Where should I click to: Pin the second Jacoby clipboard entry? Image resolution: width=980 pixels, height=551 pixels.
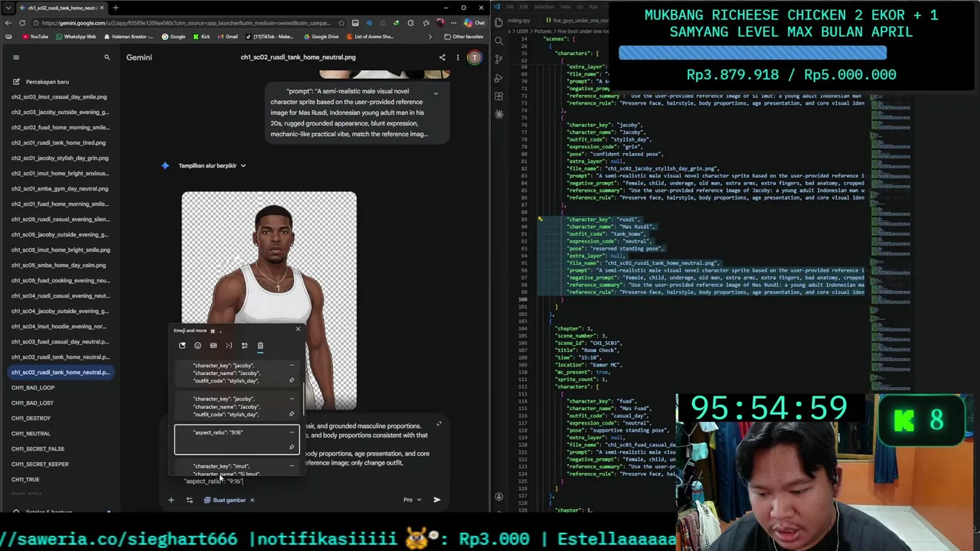click(292, 414)
